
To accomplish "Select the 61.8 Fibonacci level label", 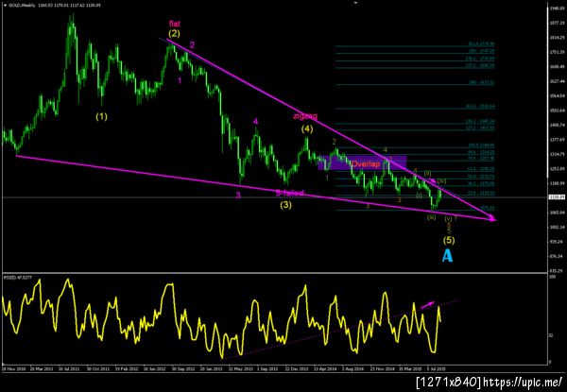I will coord(482,168).
